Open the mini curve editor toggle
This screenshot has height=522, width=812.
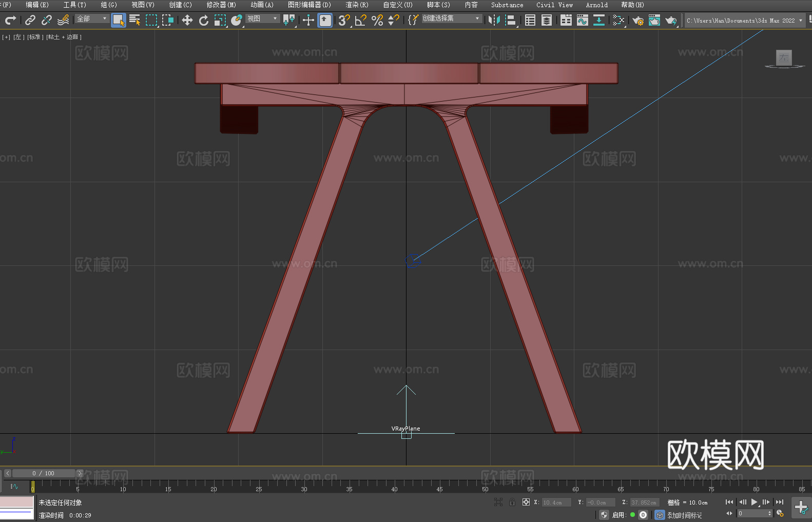14,486
